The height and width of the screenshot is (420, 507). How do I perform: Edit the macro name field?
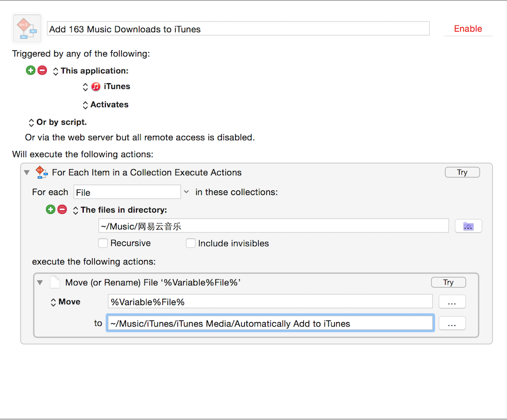click(238, 29)
